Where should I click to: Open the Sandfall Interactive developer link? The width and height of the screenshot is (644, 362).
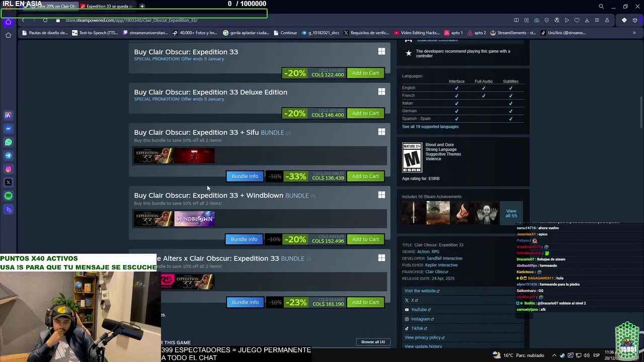click(444, 258)
